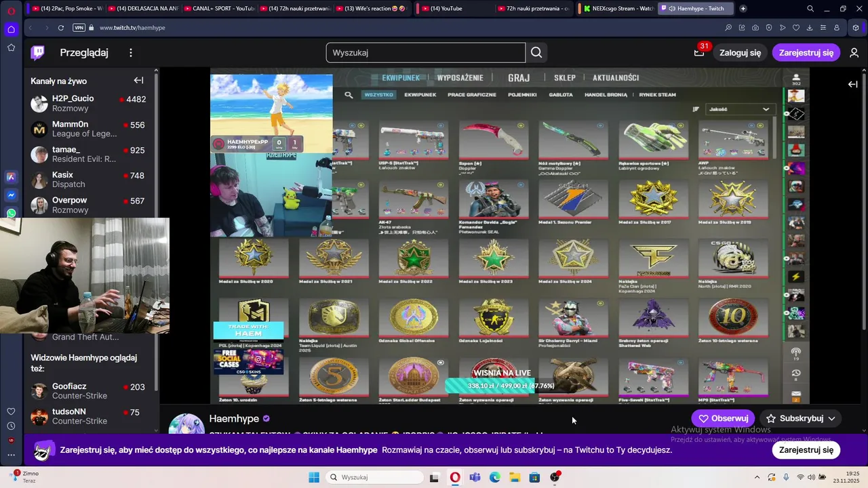Image resolution: width=868 pixels, height=488 pixels.
Task: Click the search magnifier button beside Wyszukaj
Action: point(536,53)
